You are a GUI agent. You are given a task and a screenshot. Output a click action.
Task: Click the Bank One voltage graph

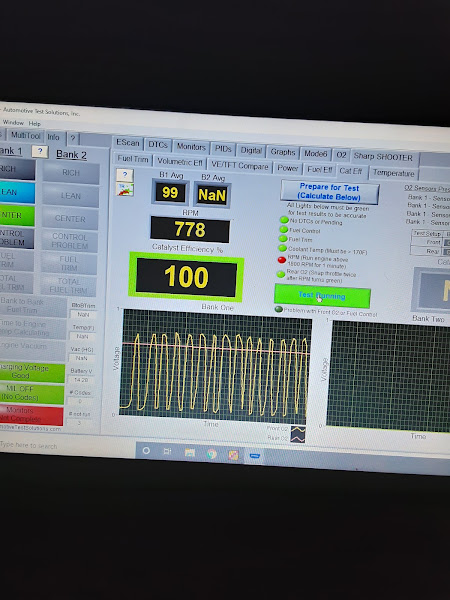click(216, 365)
